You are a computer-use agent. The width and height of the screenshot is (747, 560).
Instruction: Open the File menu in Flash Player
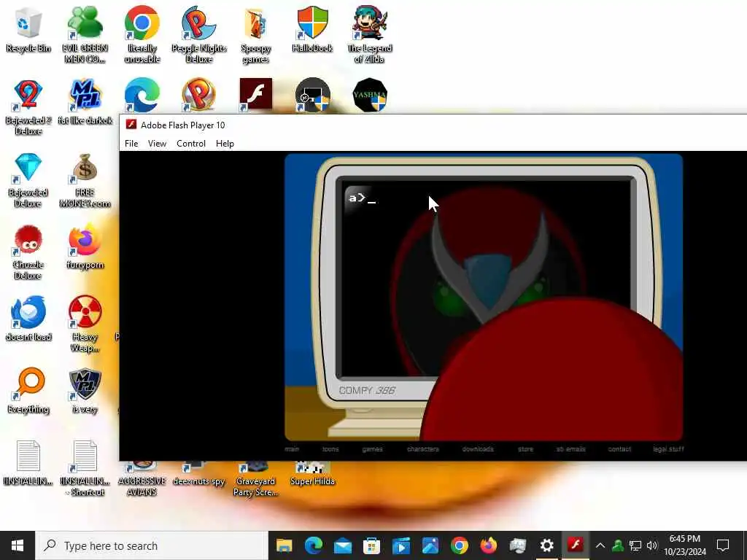tap(131, 144)
